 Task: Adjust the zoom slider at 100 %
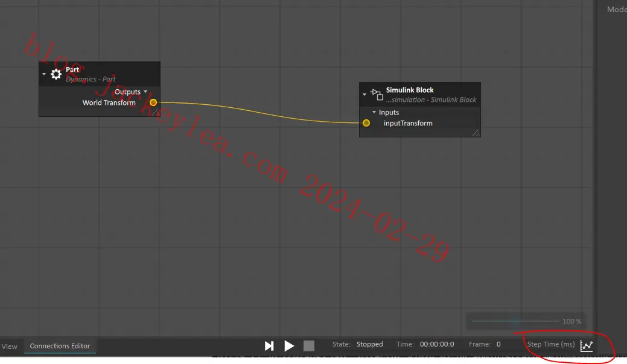(x=515, y=321)
